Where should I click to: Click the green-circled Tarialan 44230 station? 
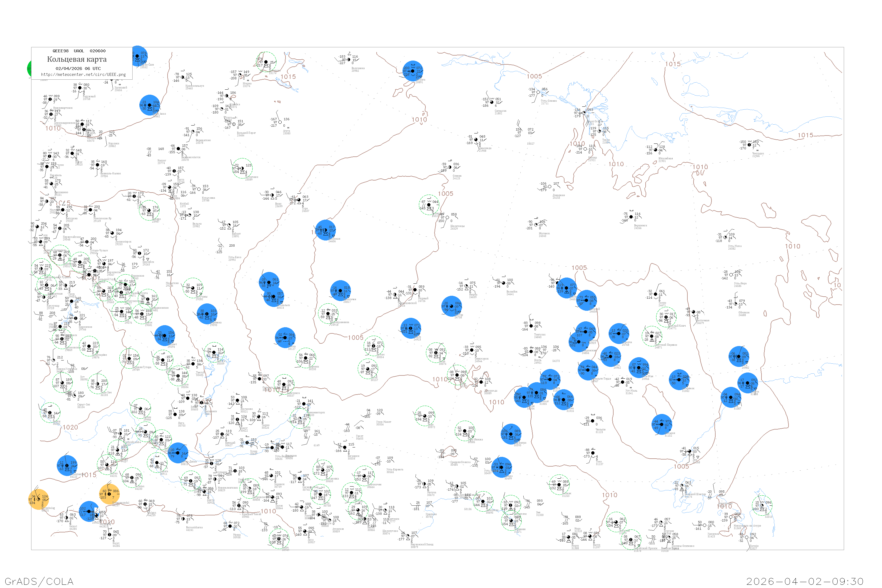coord(132,478)
